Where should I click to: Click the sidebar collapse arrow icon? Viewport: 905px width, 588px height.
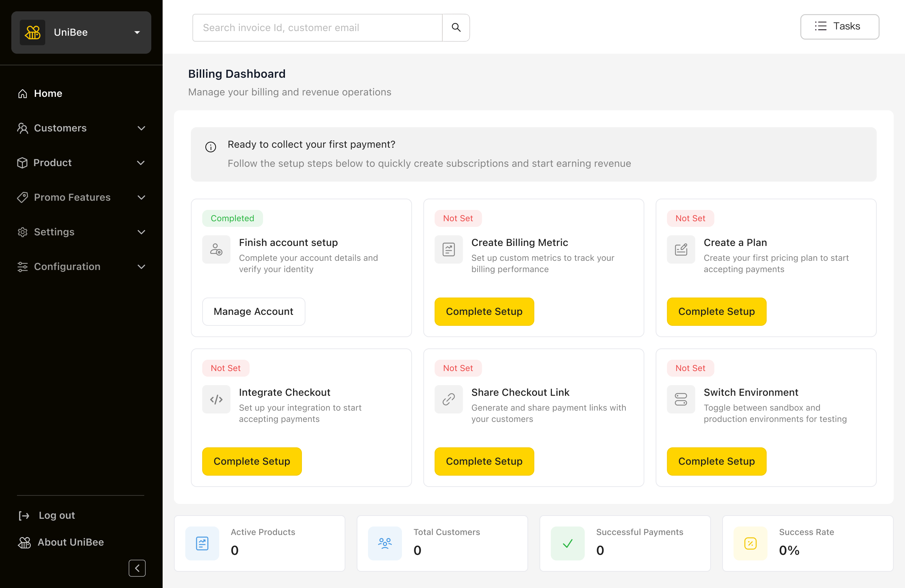pyautogui.click(x=137, y=568)
